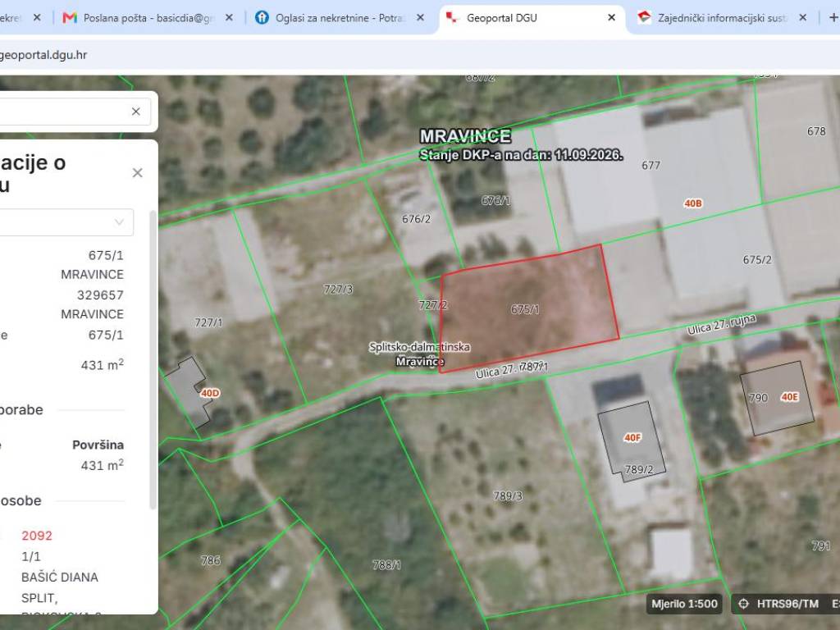Open the Oglasi za nekretnine tab

pyautogui.click(x=340, y=18)
